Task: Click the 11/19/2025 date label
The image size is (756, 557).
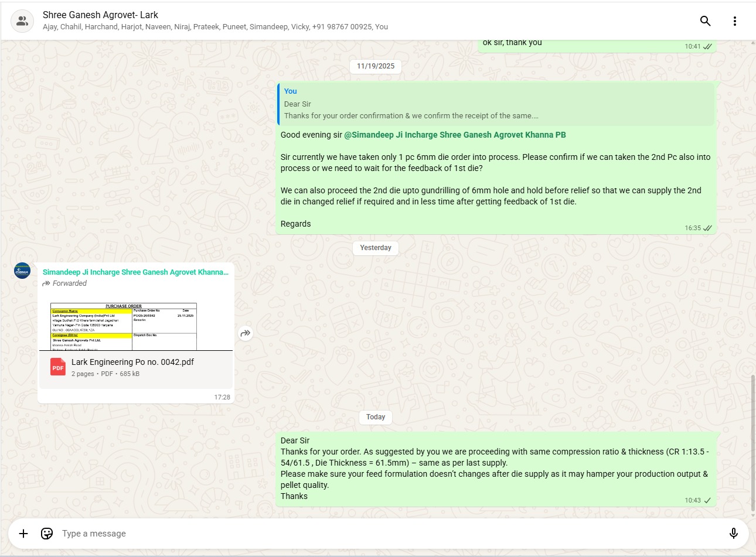Action: tap(376, 66)
